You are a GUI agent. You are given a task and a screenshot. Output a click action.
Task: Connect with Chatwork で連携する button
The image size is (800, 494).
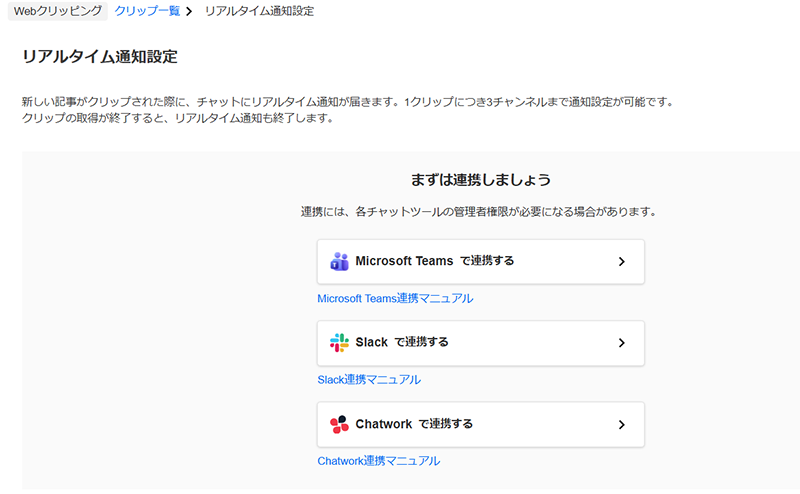pyautogui.click(x=481, y=425)
